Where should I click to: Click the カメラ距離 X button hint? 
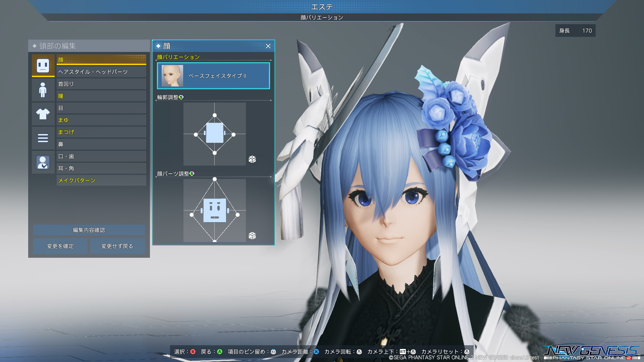click(x=300, y=352)
